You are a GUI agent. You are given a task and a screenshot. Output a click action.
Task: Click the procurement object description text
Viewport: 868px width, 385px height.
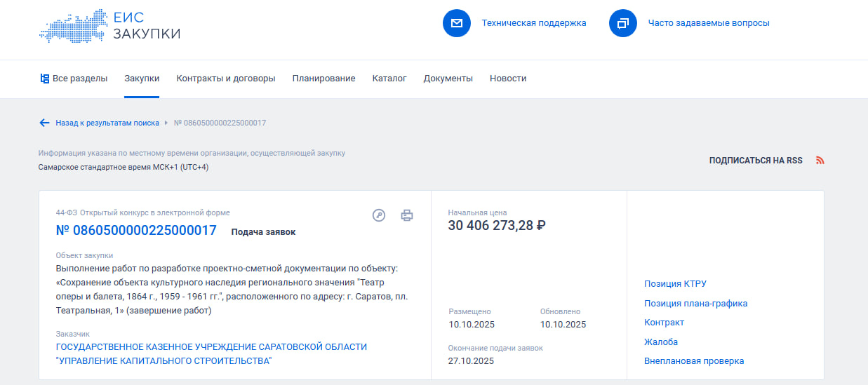(x=232, y=290)
